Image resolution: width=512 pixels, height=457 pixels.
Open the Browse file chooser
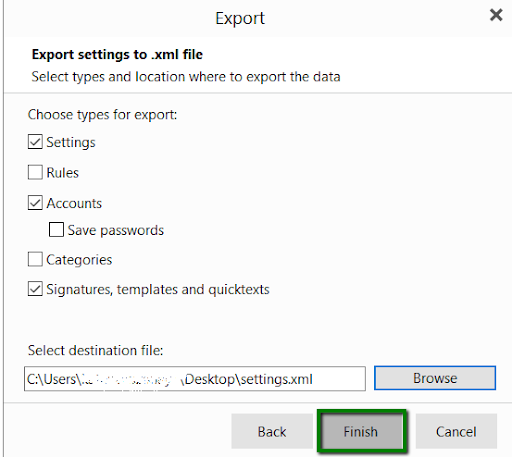click(435, 378)
